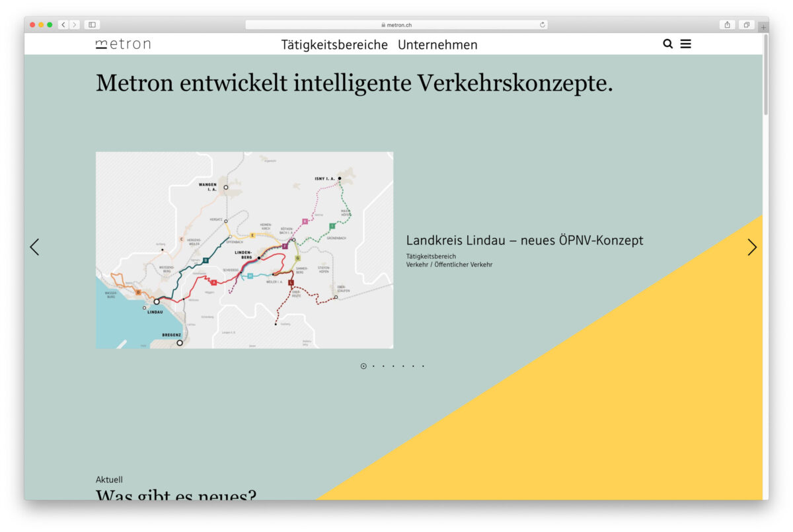
Task: Open the Lindau transit map image
Action: tap(245, 250)
